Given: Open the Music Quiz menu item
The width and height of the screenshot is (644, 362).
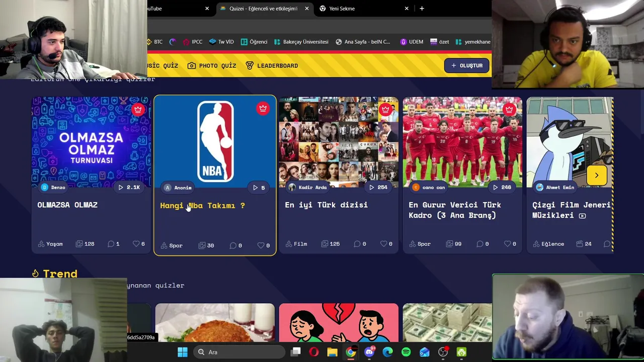Looking at the screenshot, I should point(163,65).
